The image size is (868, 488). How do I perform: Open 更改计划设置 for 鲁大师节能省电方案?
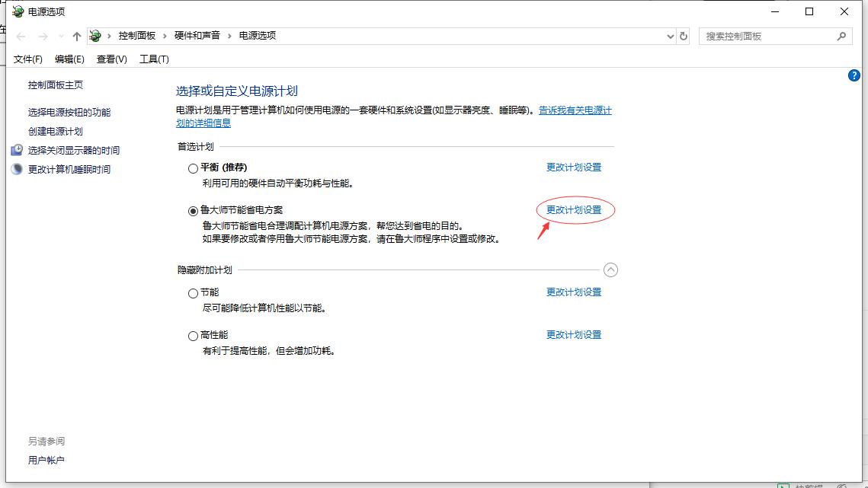(574, 209)
